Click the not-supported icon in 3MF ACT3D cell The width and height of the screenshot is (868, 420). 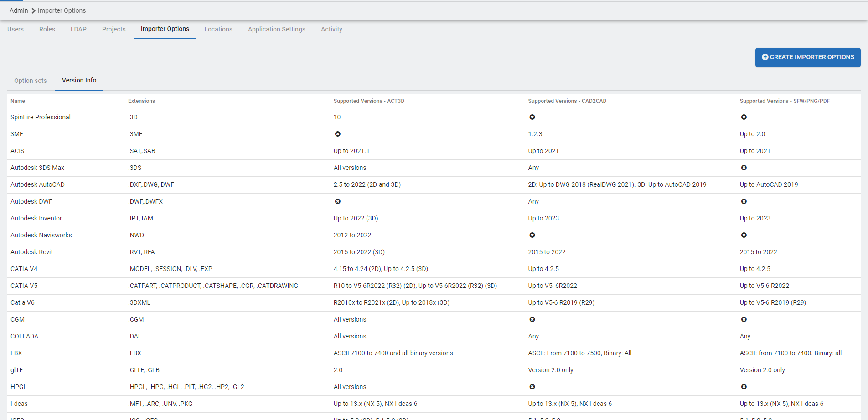pyautogui.click(x=337, y=134)
